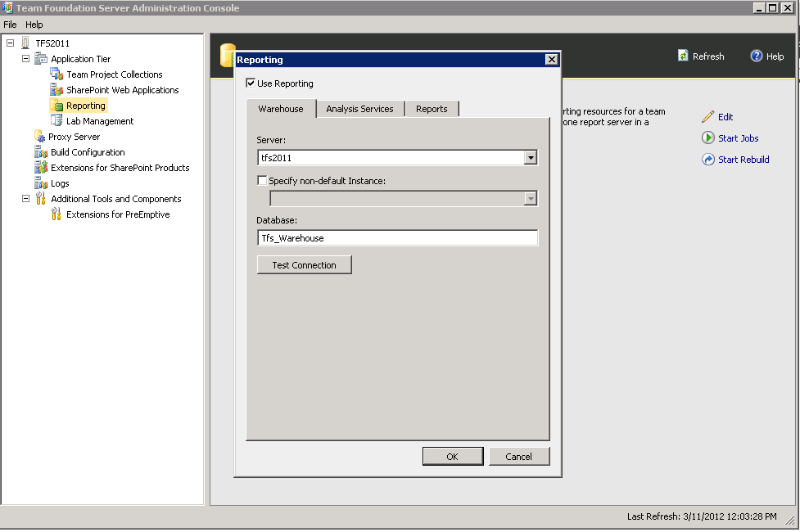Select Proxy Server tree item
This screenshot has width=800, height=532.
(74, 137)
